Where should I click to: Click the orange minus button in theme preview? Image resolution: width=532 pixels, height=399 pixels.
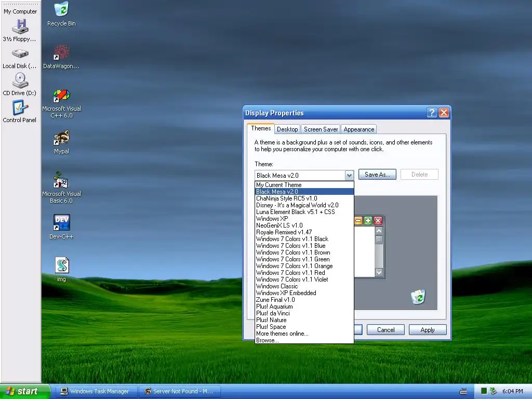coord(358,221)
